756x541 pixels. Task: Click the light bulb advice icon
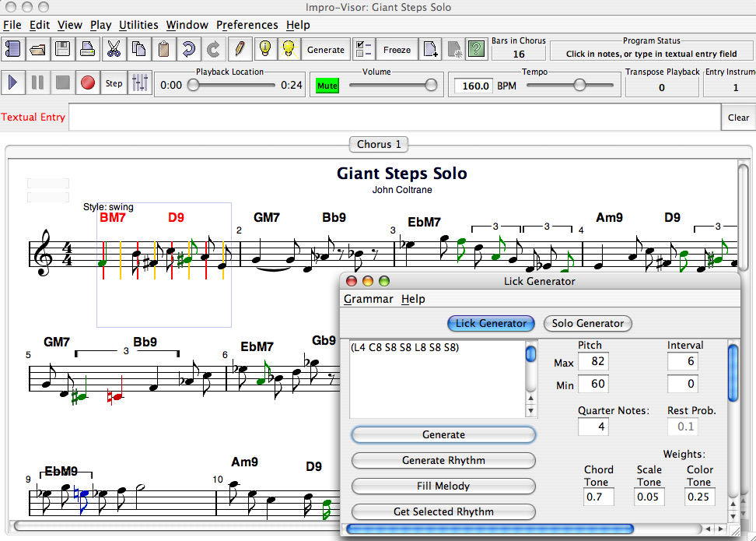[265, 49]
